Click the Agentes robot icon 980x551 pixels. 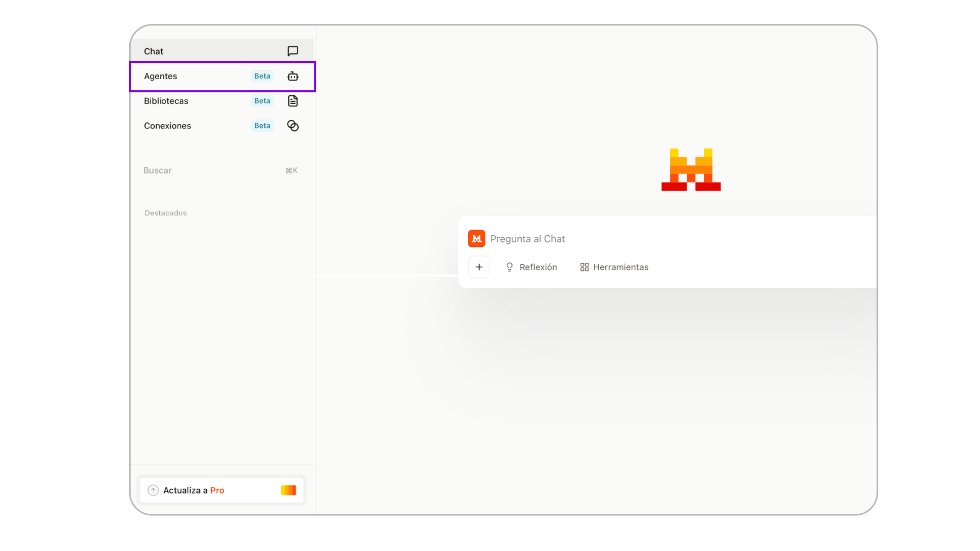(292, 76)
